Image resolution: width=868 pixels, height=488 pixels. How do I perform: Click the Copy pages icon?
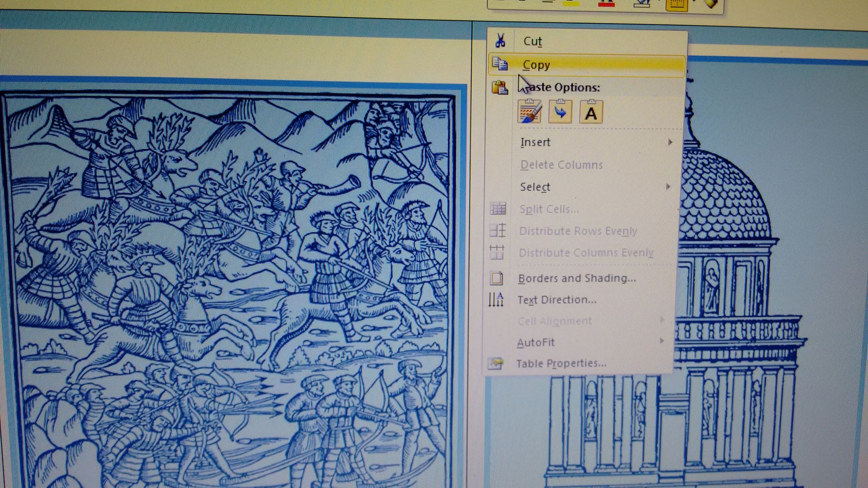pyautogui.click(x=500, y=64)
